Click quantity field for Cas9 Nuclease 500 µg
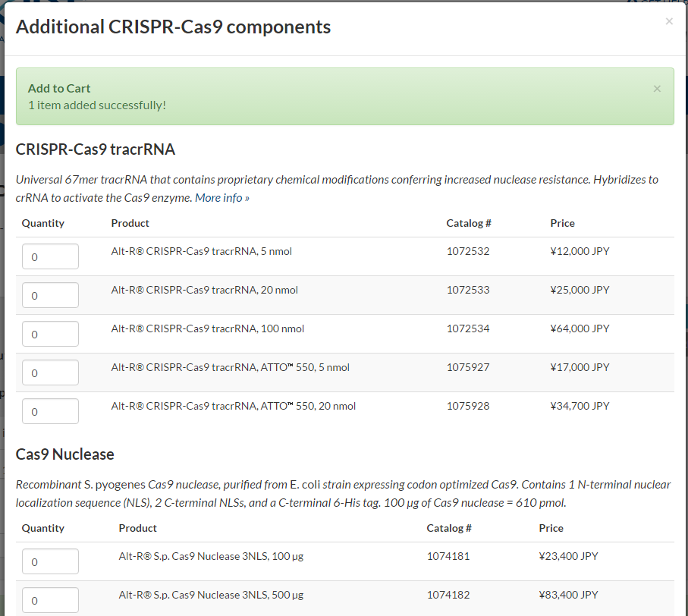 click(51, 600)
